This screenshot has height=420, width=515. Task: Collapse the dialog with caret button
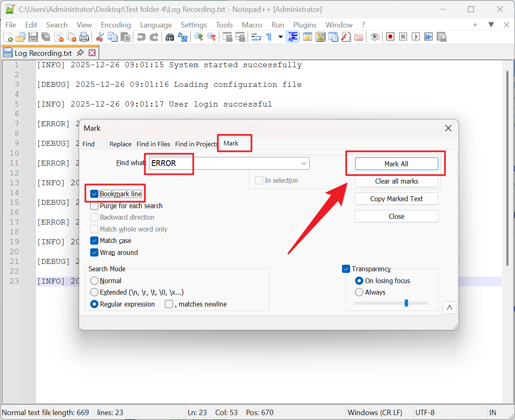tap(449, 308)
